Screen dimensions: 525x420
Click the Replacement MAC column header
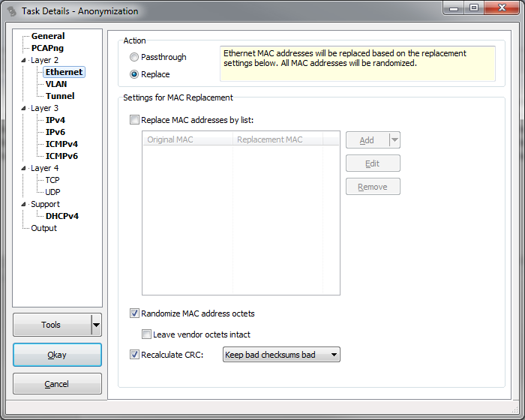278,139
